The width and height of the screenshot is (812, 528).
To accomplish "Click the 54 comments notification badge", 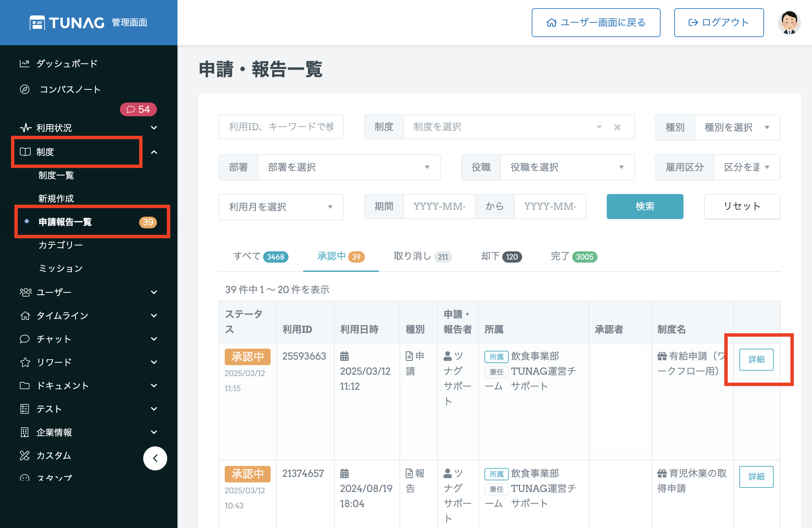I will click(x=138, y=109).
